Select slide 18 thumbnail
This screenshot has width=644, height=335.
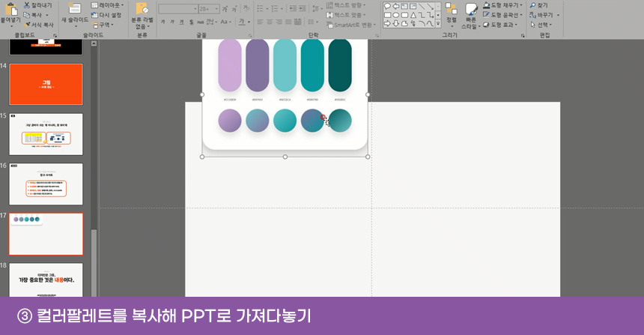46,280
